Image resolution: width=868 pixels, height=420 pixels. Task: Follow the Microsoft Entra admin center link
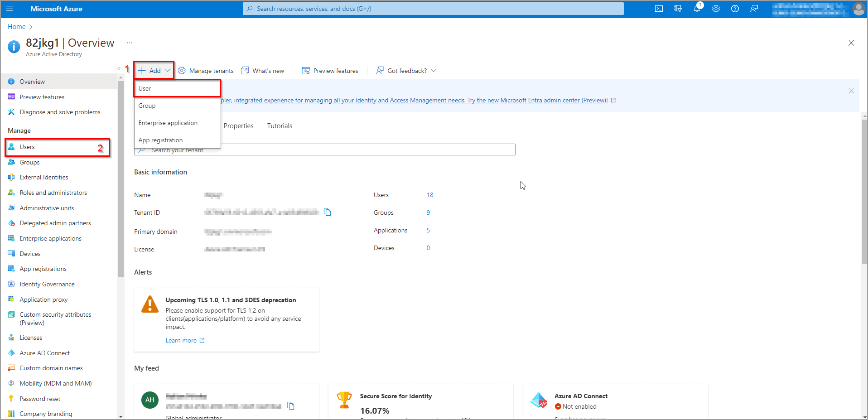pyautogui.click(x=418, y=100)
